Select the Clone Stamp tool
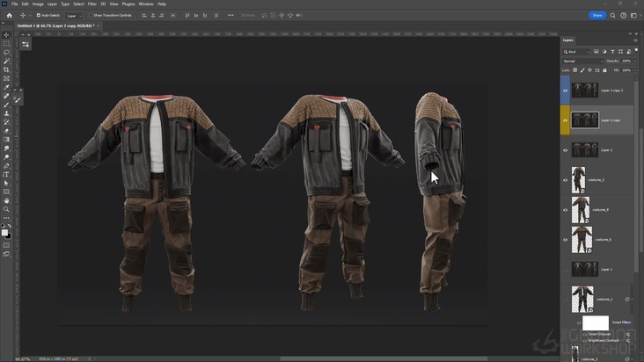 6,113
